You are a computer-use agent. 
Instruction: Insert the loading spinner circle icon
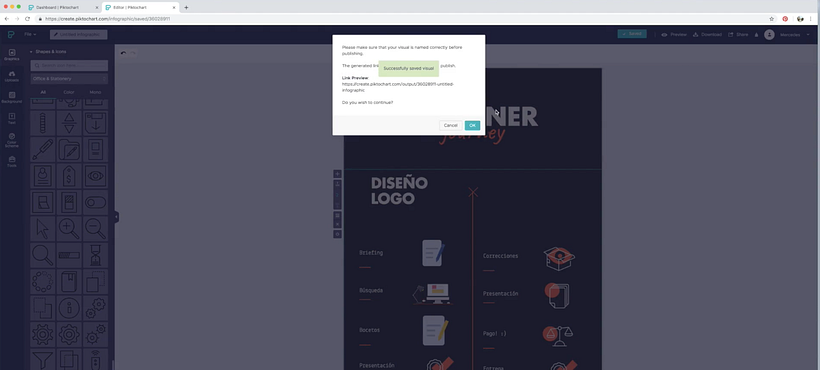[x=43, y=282]
